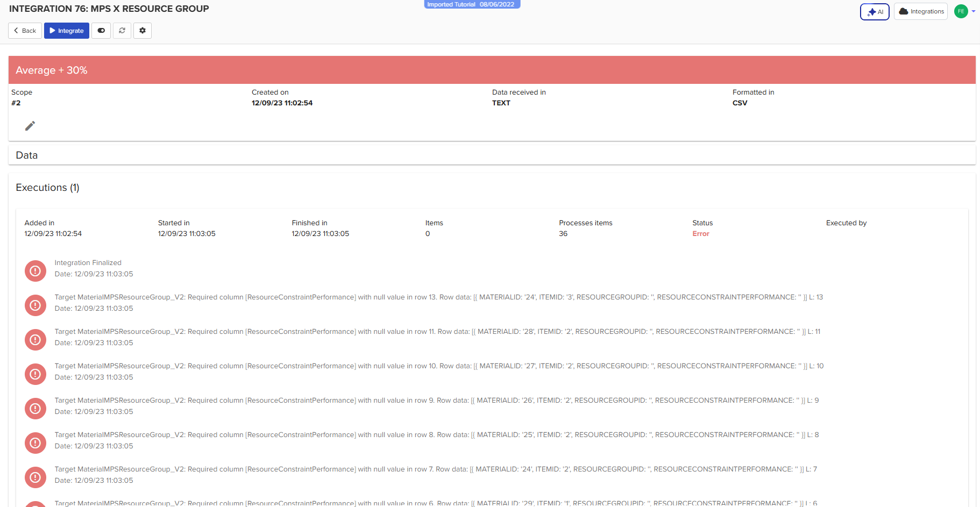
Task: Click the error icon for the row 9 message
Action: pos(35,409)
